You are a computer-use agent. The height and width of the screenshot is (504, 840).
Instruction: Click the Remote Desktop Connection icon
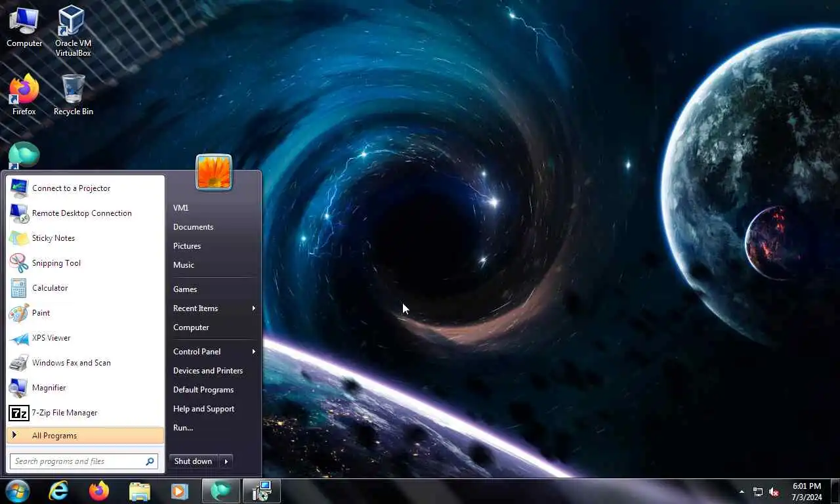[18, 213]
